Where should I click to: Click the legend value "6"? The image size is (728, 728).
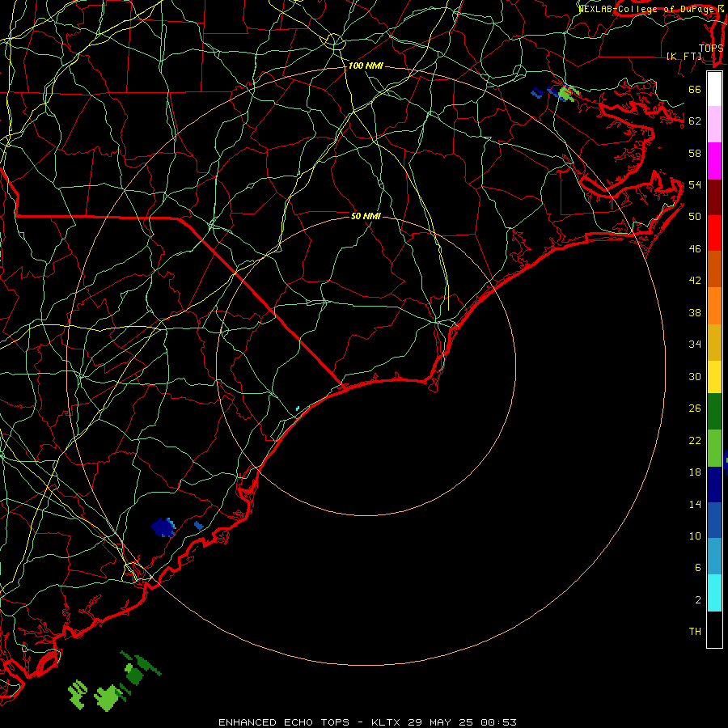(x=697, y=568)
